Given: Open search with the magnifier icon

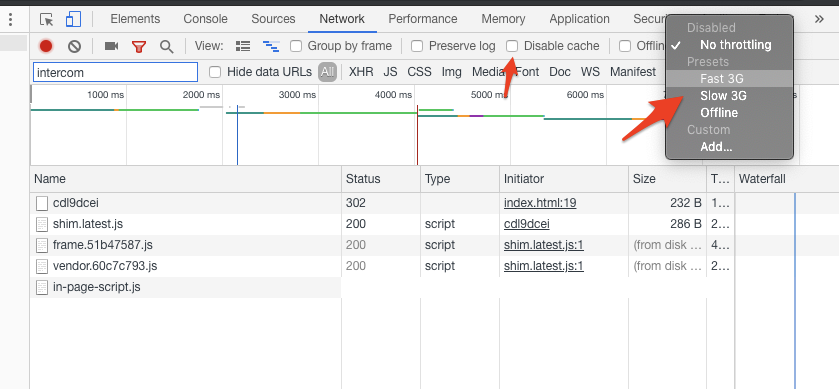Looking at the screenshot, I should point(167,47).
